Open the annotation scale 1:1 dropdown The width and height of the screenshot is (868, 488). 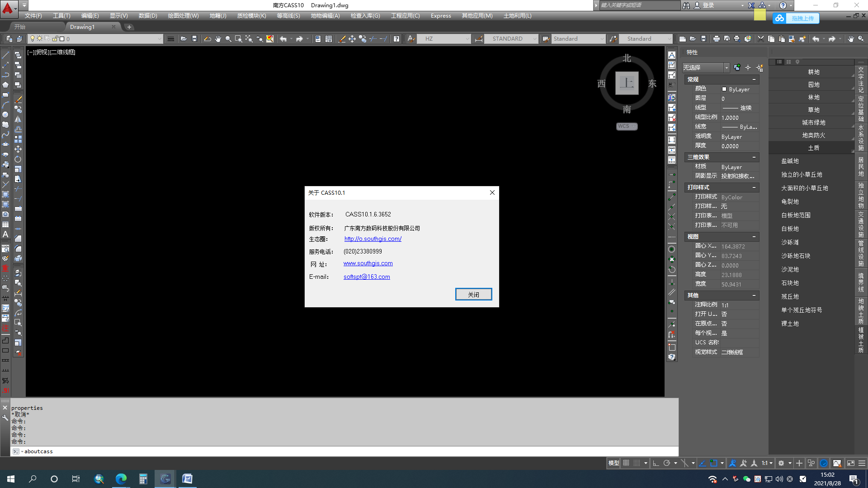[767, 463]
